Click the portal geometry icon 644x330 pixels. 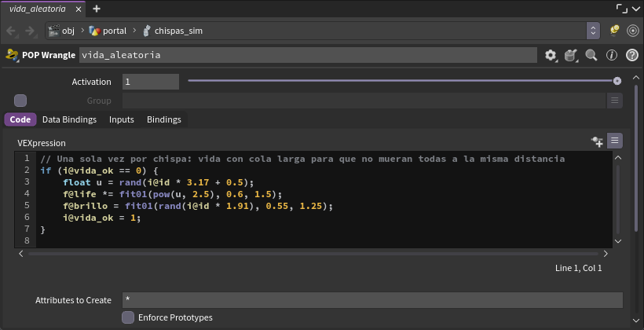(95, 31)
